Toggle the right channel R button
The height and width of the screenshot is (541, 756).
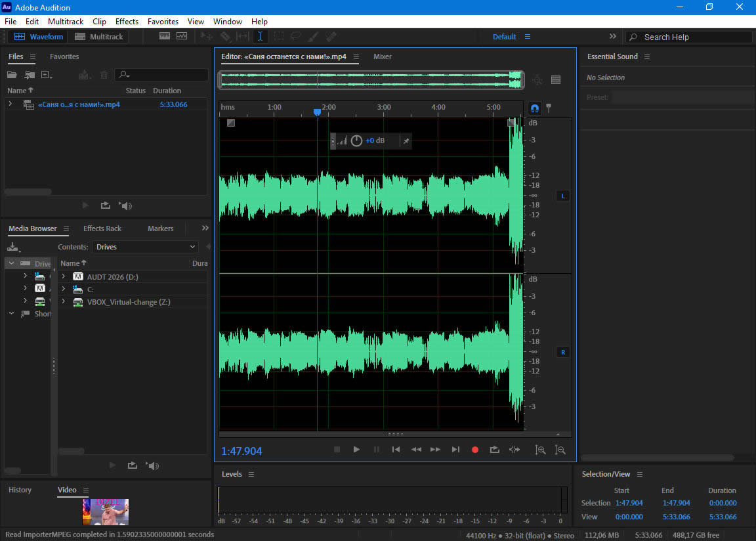pyautogui.click(x=562, y=353)
